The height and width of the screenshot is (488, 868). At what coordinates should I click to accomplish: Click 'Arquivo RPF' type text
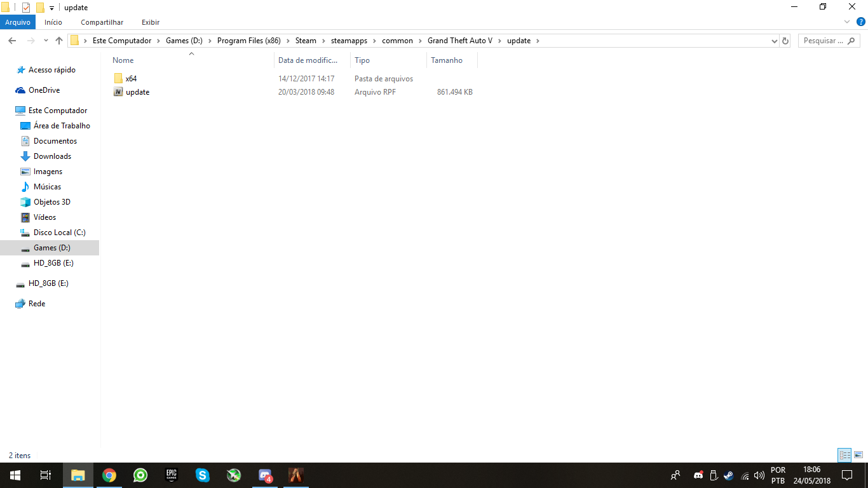[375, 92]
